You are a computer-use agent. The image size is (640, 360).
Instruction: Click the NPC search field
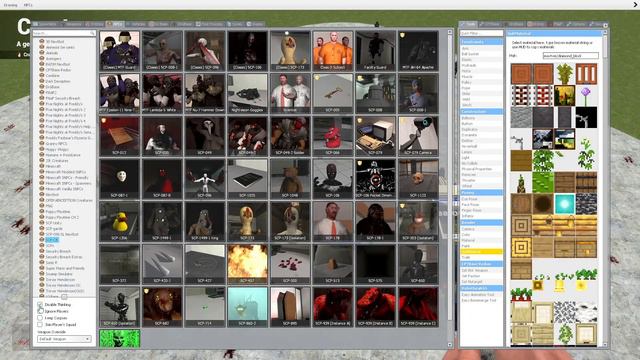64,33
